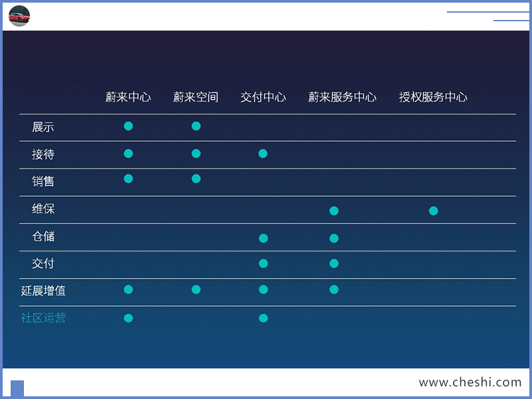Click the 延展增值 dot under 蔚来空间
The width and height of the screenshot is (532, 399).
196,290
